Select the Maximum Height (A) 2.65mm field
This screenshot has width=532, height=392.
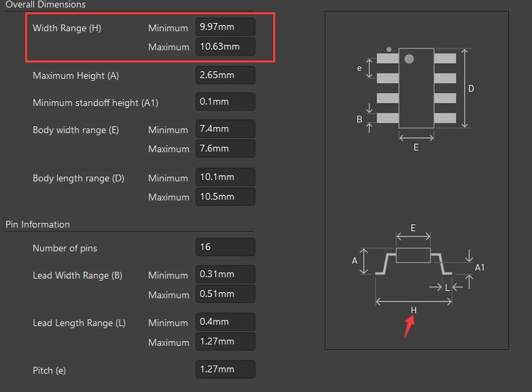point(226,75)
